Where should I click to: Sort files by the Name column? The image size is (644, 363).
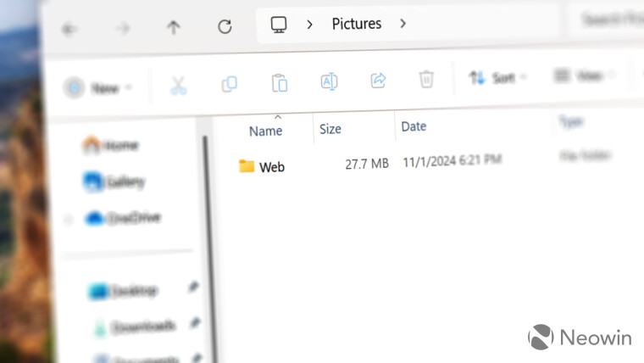(265, 131)
